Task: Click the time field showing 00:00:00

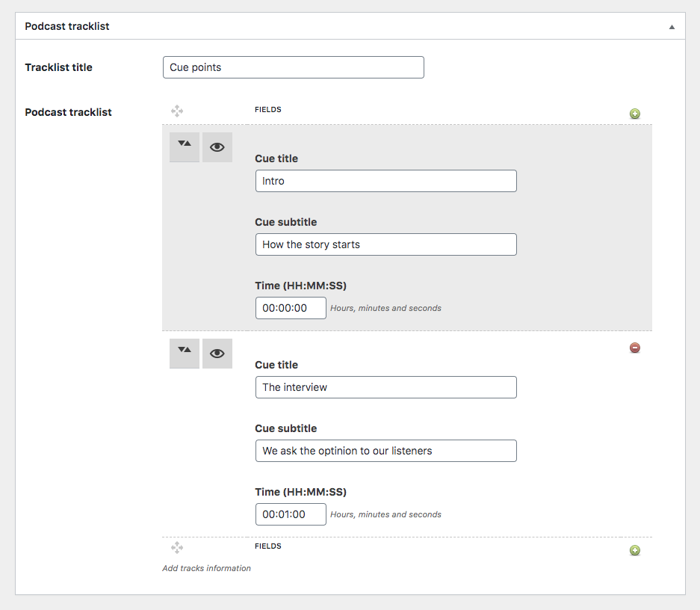Action: pyautogui.click(x=291, y=308)
